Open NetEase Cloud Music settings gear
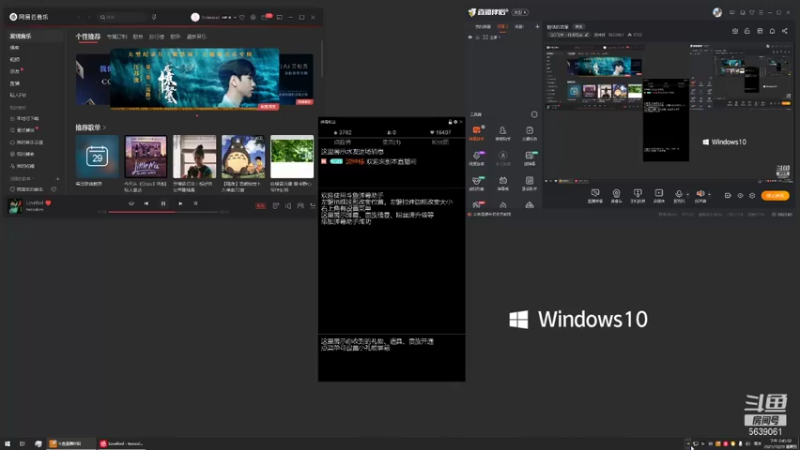The image size is (800, 450). 253,17
